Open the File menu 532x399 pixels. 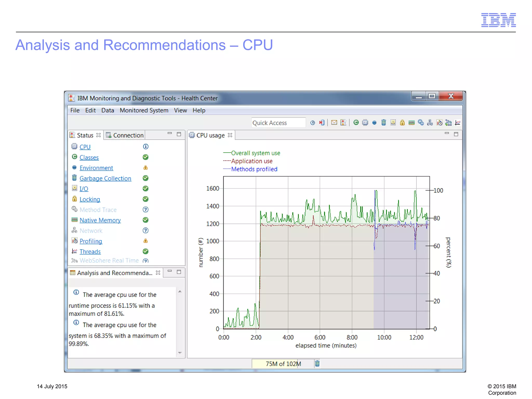tap(75, 110)
